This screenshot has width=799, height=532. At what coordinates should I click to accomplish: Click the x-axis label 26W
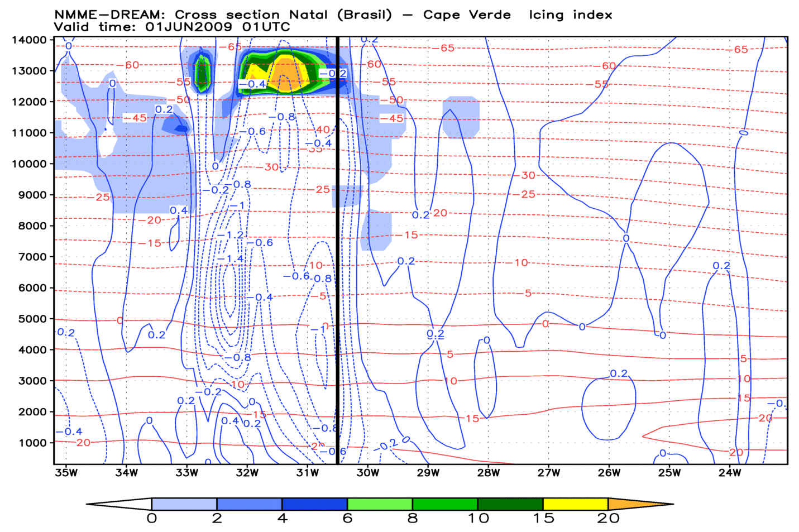coord(609,473)
